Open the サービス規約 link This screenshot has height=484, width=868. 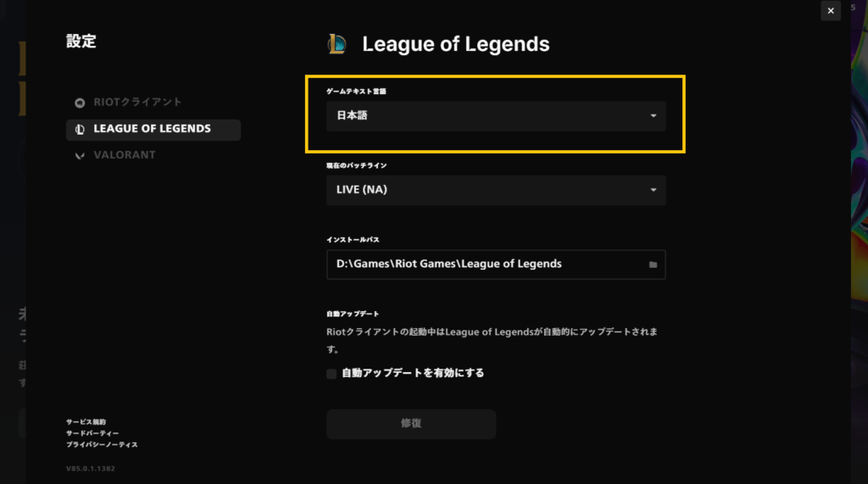click(86, 422)
